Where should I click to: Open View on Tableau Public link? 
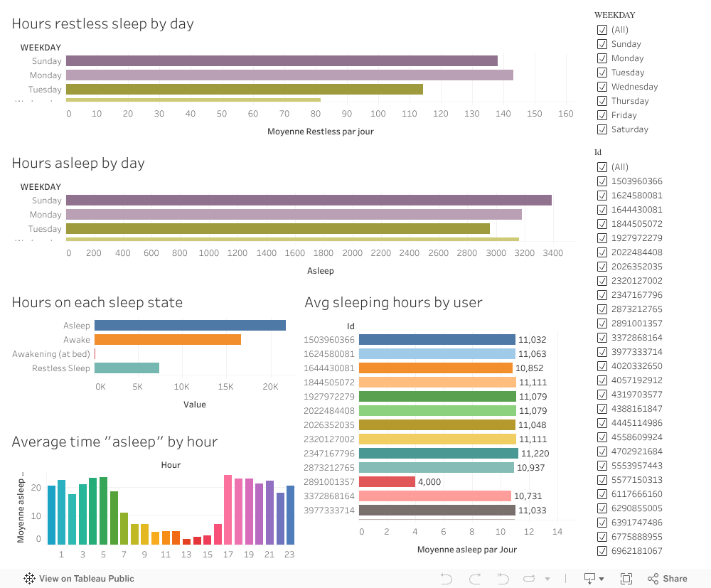(86, 579)
